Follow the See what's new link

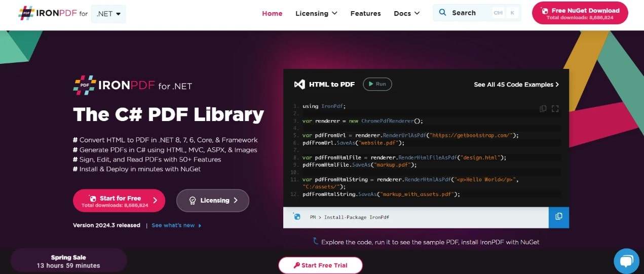click(176, 225)
